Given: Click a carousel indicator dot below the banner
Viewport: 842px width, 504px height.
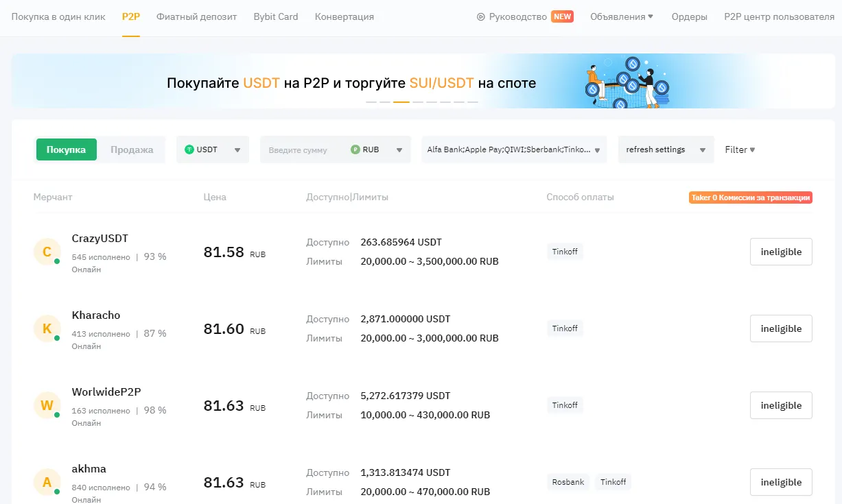Looking at the screenshot, I should [x=401, y=101].
